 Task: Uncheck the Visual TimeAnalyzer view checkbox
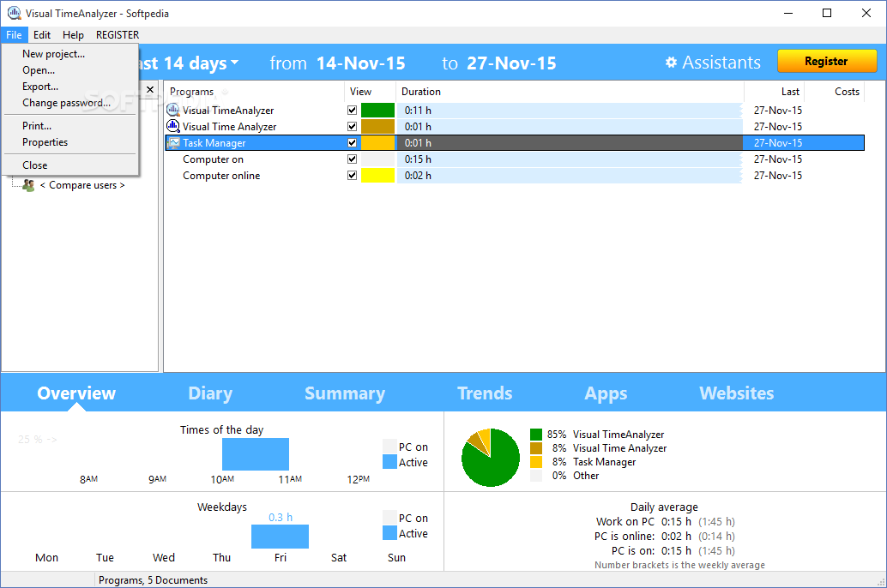click(x=352, y=111)
